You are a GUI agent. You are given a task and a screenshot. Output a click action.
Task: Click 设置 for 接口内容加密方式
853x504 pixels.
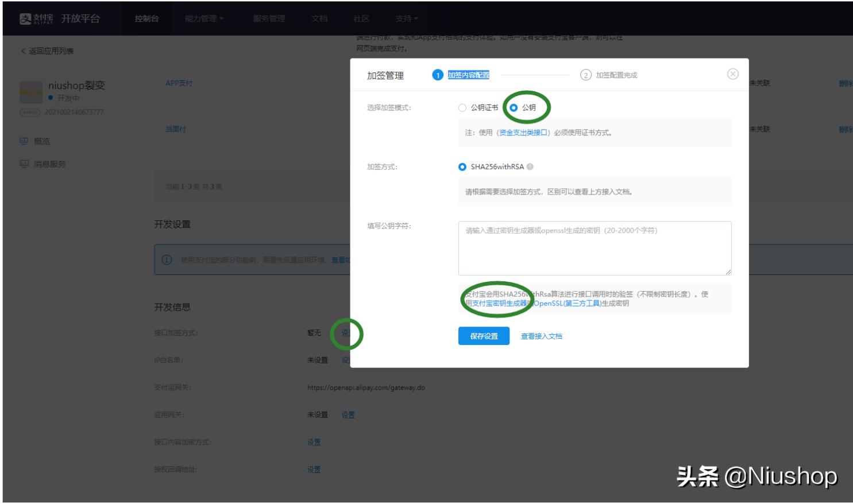tap(314, 442)
